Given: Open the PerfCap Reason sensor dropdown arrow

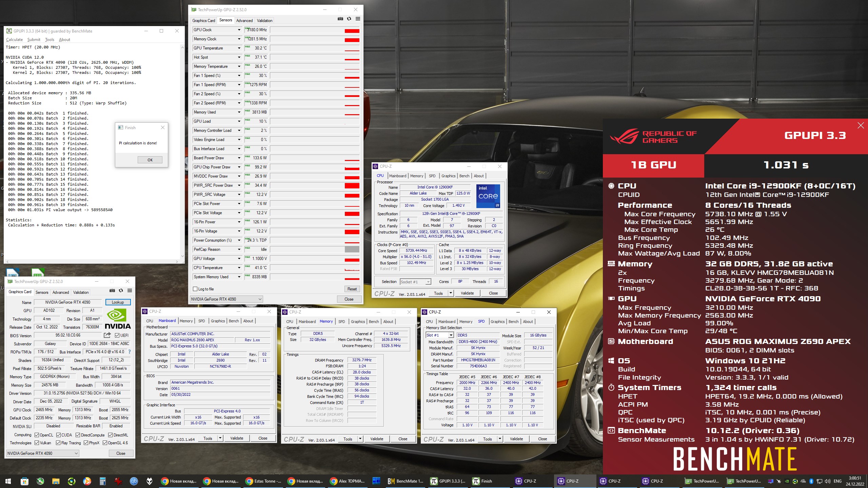Looking at the screenshot, I should coord(239,249).
